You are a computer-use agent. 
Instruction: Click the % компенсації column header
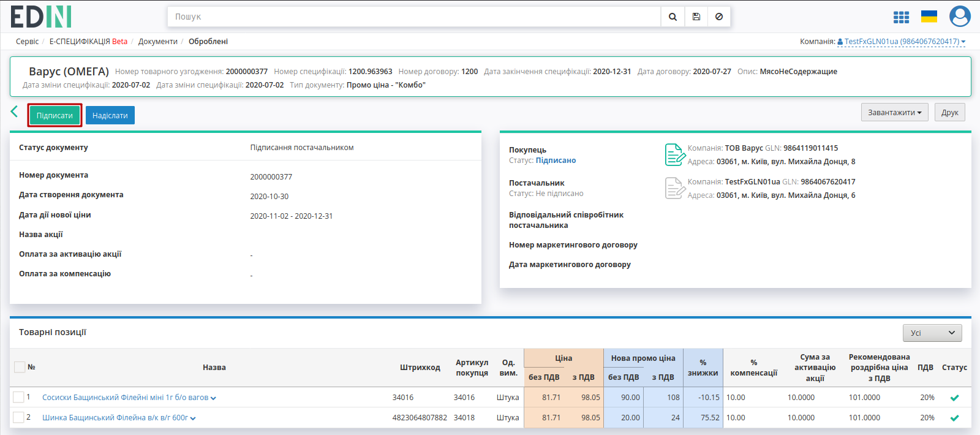click(754, 368)
